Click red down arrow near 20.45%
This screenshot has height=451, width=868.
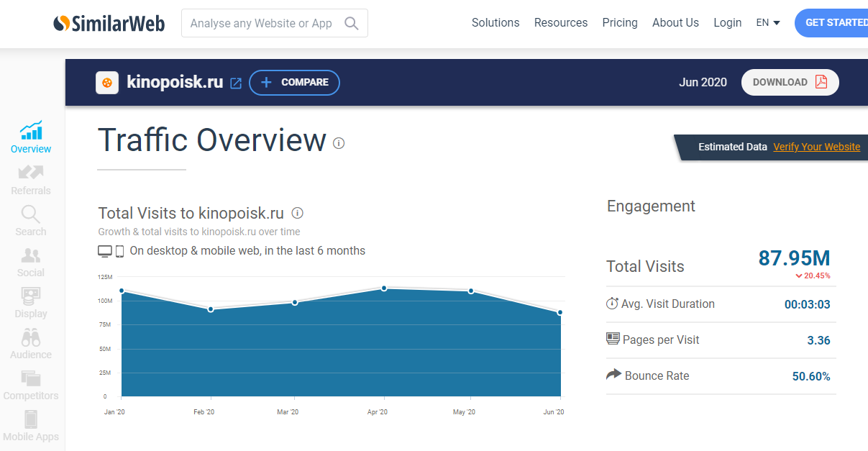pos(799,275)
